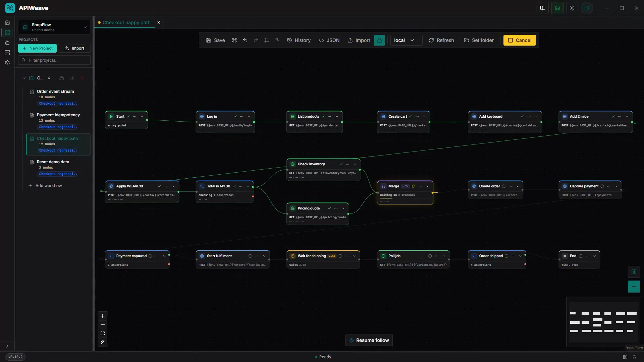Fit the view to canvas
The height and width of the screenshot is (362, 644).
(x=103, y=334)
